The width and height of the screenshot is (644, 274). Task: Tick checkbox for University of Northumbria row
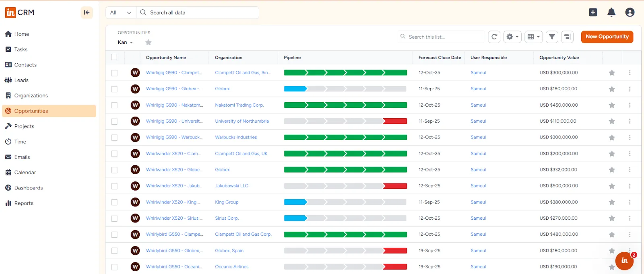[114, 121]
